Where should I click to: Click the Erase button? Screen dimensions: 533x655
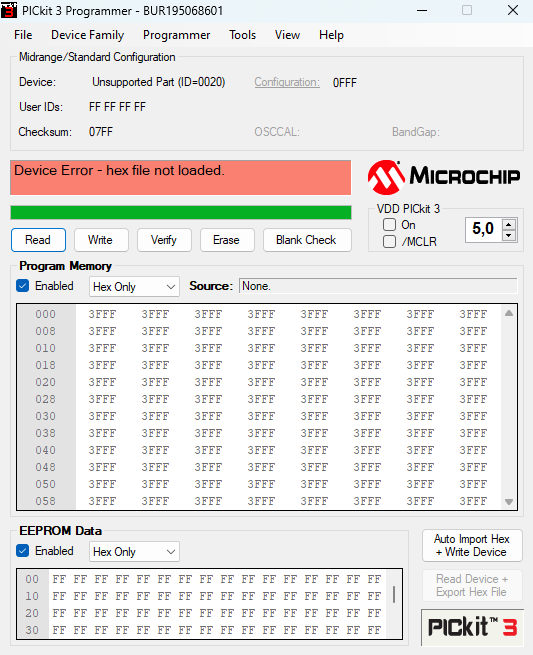[227, 240]
